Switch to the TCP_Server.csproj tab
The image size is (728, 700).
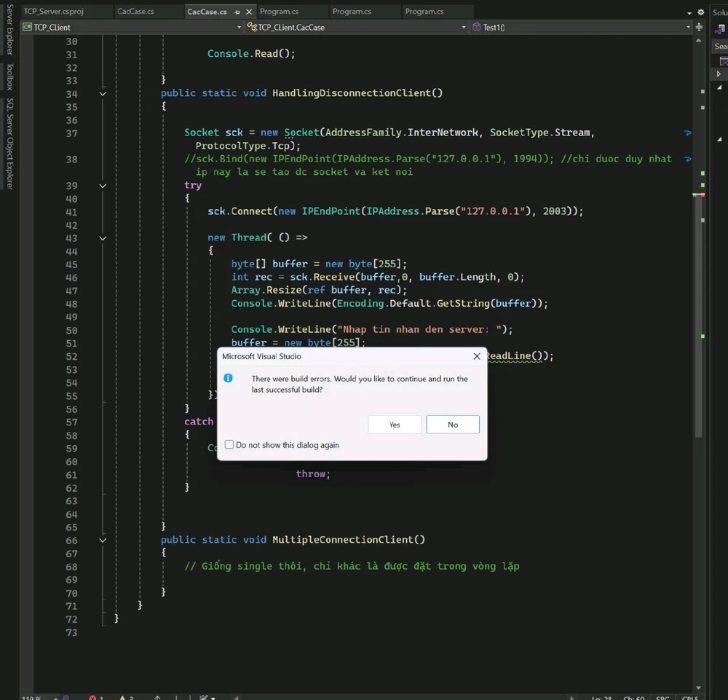pyautogui.click(x=54, y=12)
